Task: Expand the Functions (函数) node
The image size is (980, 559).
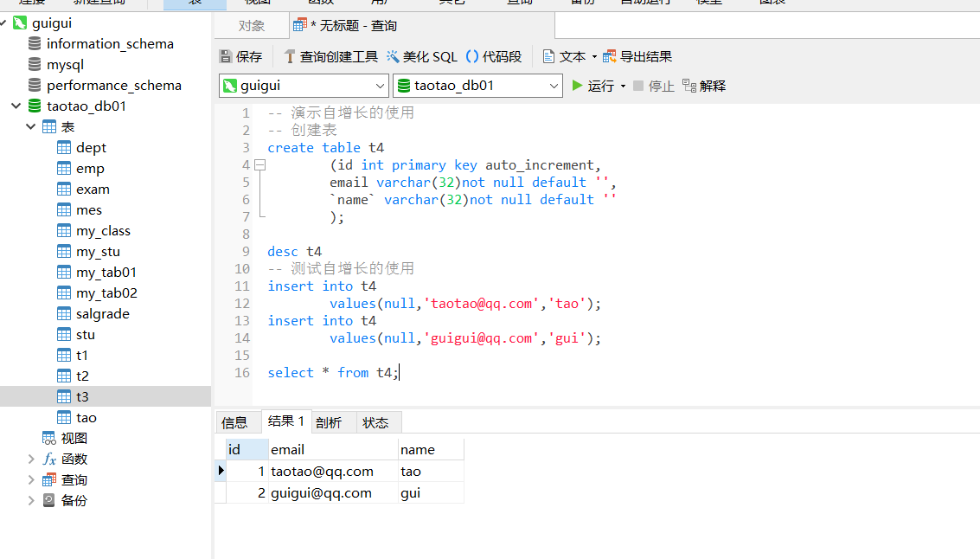Action: tap(30, 459)
